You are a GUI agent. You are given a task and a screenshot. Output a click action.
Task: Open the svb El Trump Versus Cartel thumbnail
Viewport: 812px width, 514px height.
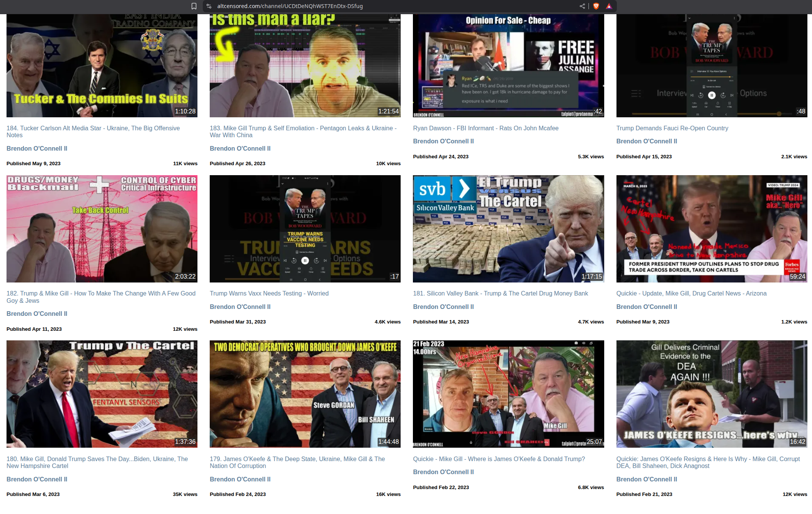coord(508,229)
